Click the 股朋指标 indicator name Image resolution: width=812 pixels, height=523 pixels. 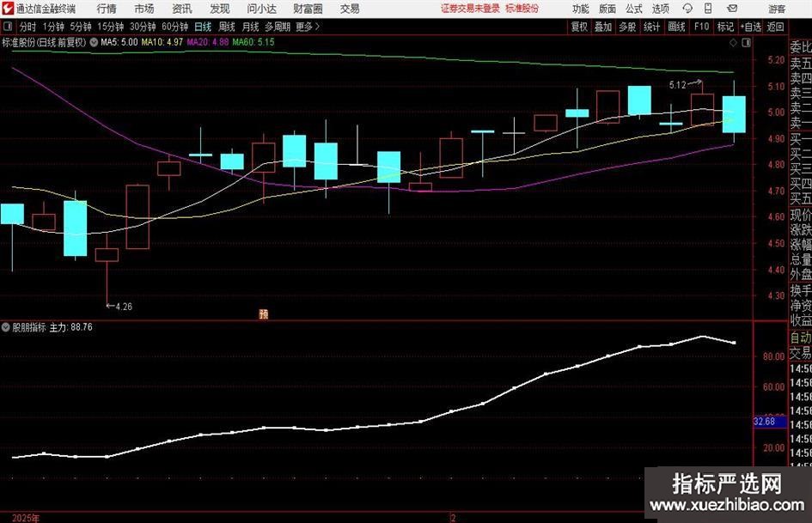(x=29, y=327)
